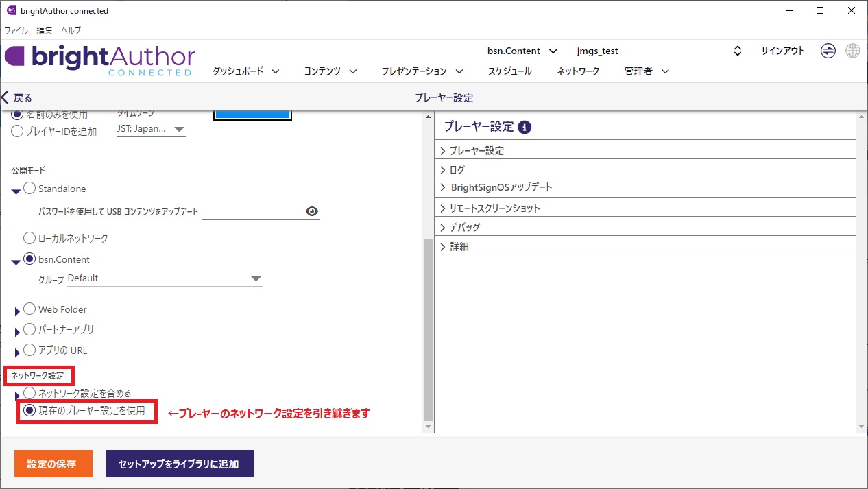Image resolution: width=868 pixels, height=489 pixels.
Task: Click the jmgs_test network name
Action: coord(598,51)
